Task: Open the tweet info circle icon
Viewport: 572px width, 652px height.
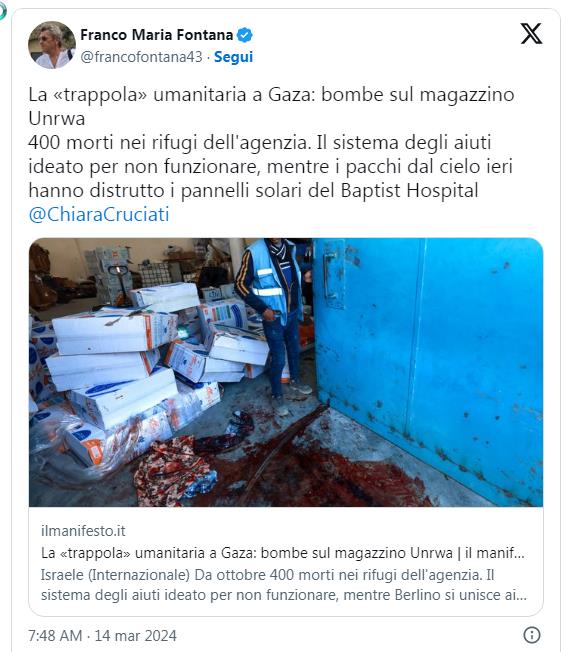Action: click(x=532, y=635)
